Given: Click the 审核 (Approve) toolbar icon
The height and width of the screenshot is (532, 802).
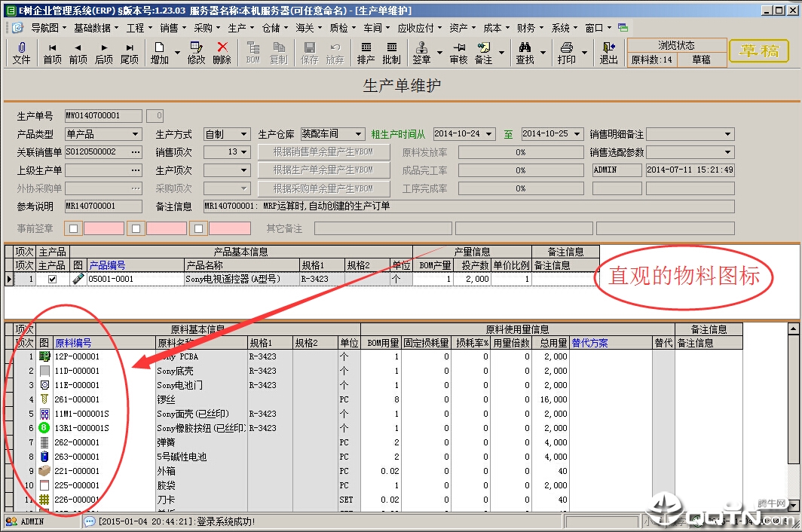Looking at the screenshot, I should (x=458, y=53).
